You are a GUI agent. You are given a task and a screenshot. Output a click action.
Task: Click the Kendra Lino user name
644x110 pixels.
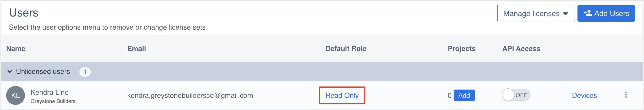pyautogui.click(x=50, y=92)
